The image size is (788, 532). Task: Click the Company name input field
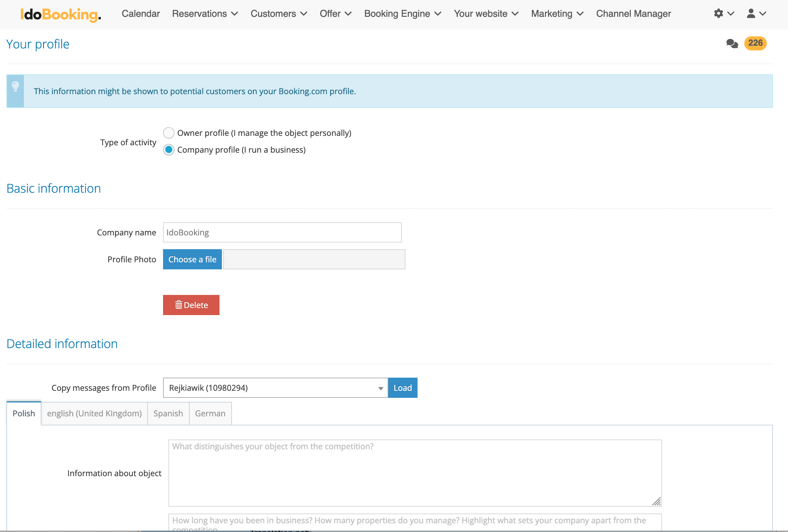coord(282,232)
